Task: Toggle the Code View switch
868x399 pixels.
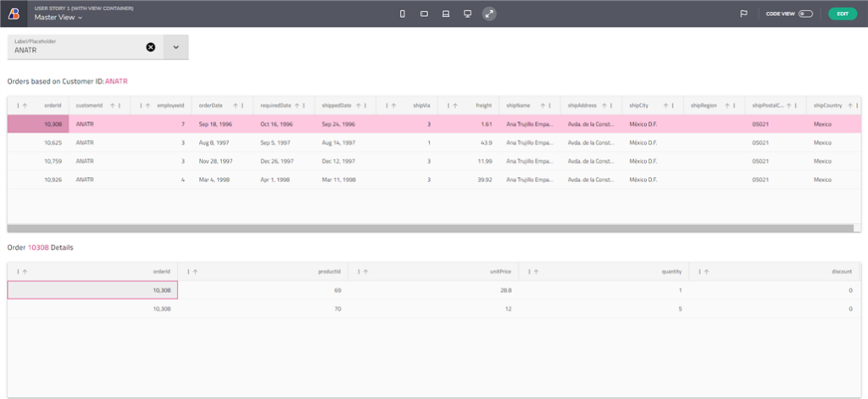Action: point(805,14)
